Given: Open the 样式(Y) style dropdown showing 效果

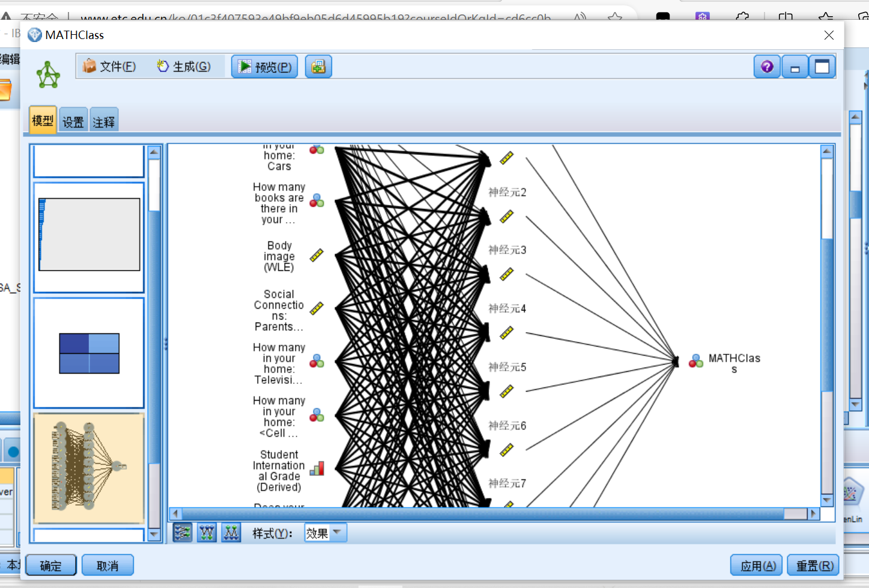Looking at the screenshot, I should tap(325, 533).
